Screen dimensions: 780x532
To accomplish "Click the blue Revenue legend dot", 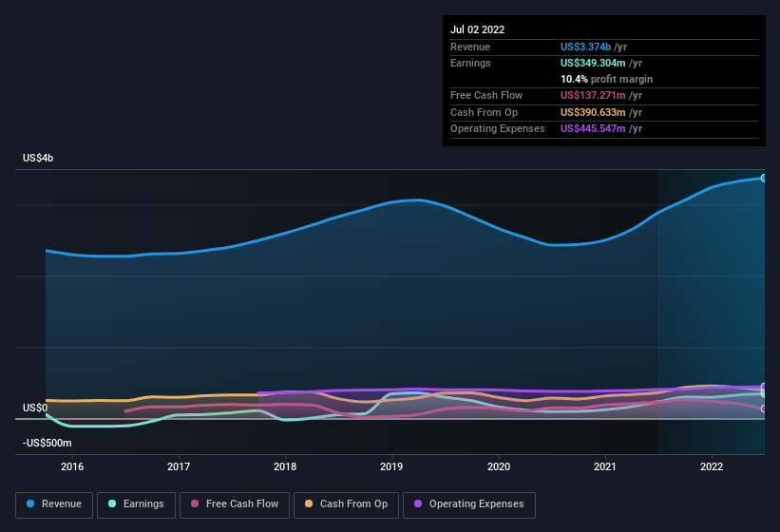I will (30, 503).
